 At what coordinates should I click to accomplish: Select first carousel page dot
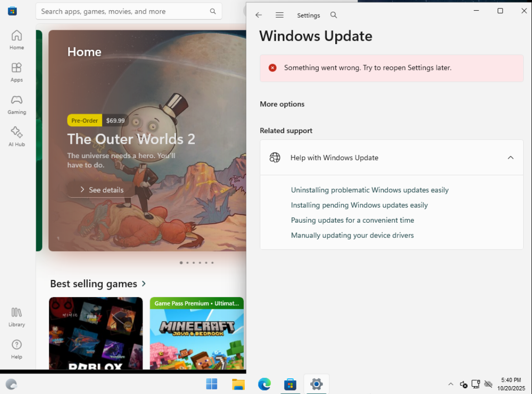coord(181,263)
